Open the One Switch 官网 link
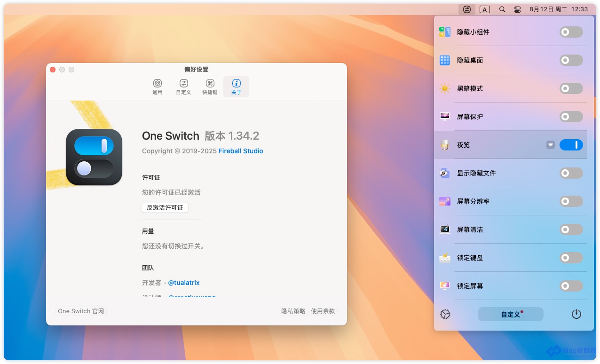The image size is (600, 364). tap(81, 311)
